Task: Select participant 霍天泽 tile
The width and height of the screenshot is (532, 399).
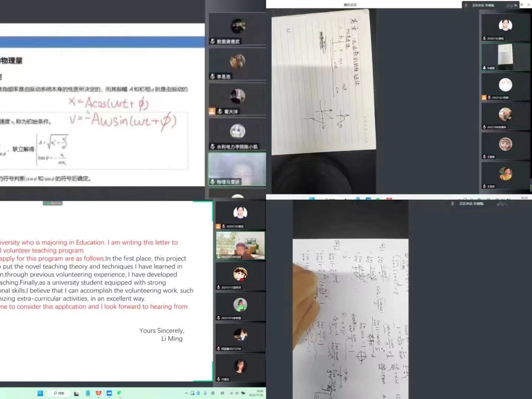Action: 237,99
